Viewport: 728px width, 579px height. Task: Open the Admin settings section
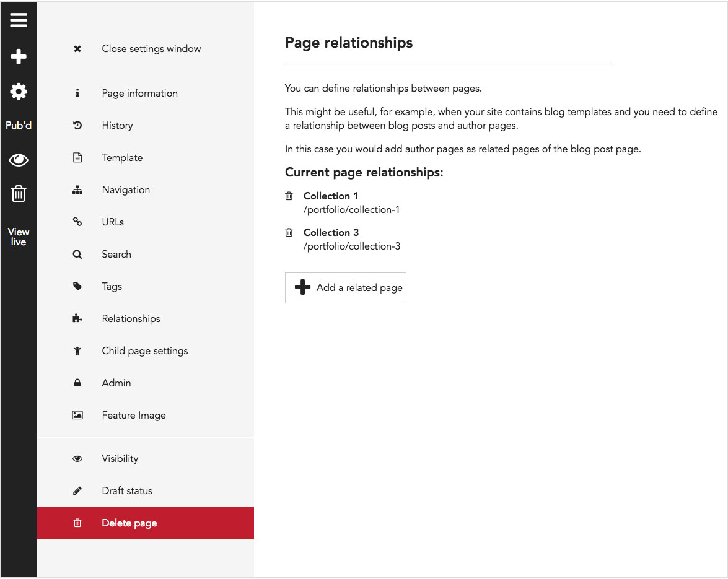[x=116, y=383]
